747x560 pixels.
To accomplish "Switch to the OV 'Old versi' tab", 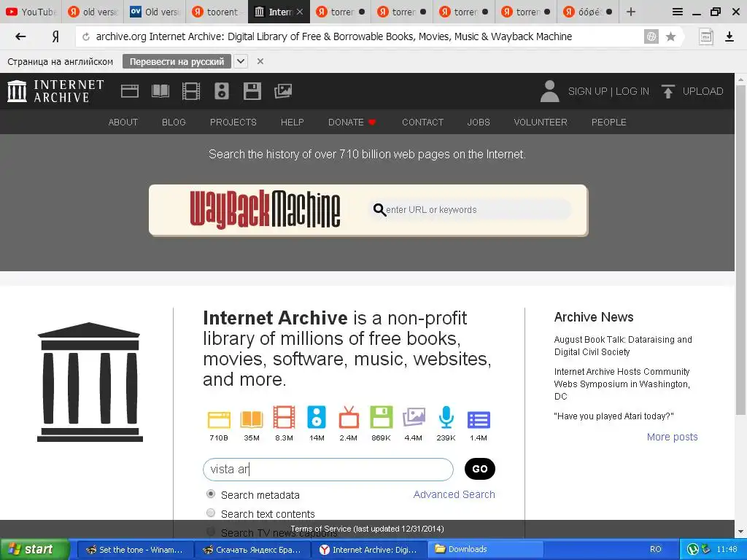I will 155,12.
